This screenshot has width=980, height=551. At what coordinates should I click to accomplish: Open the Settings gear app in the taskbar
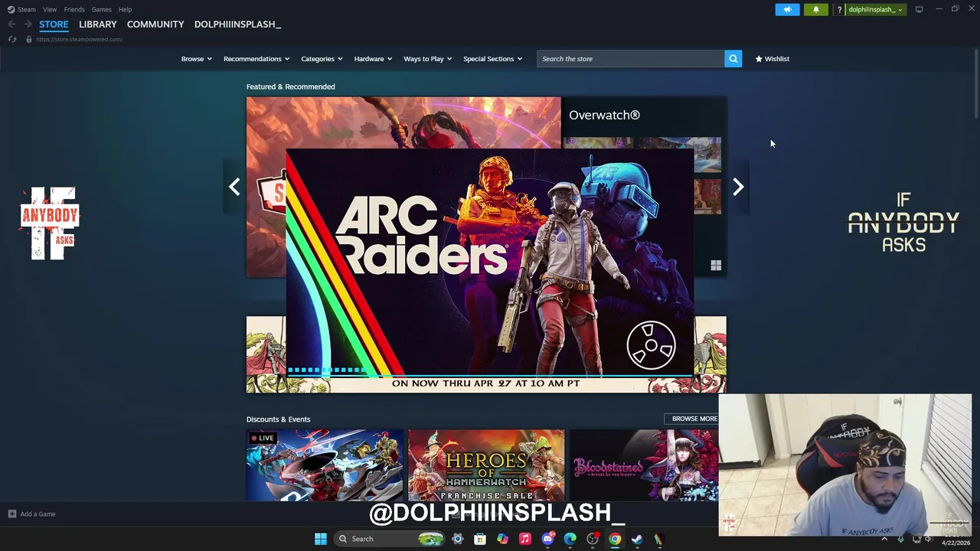pos(458,539)
